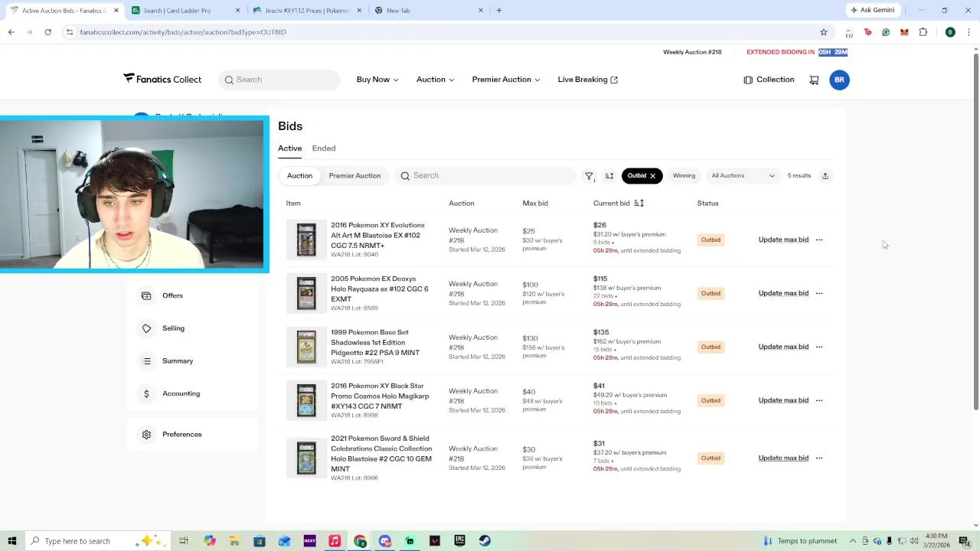Expand the All Auctions dropdown

743,176
